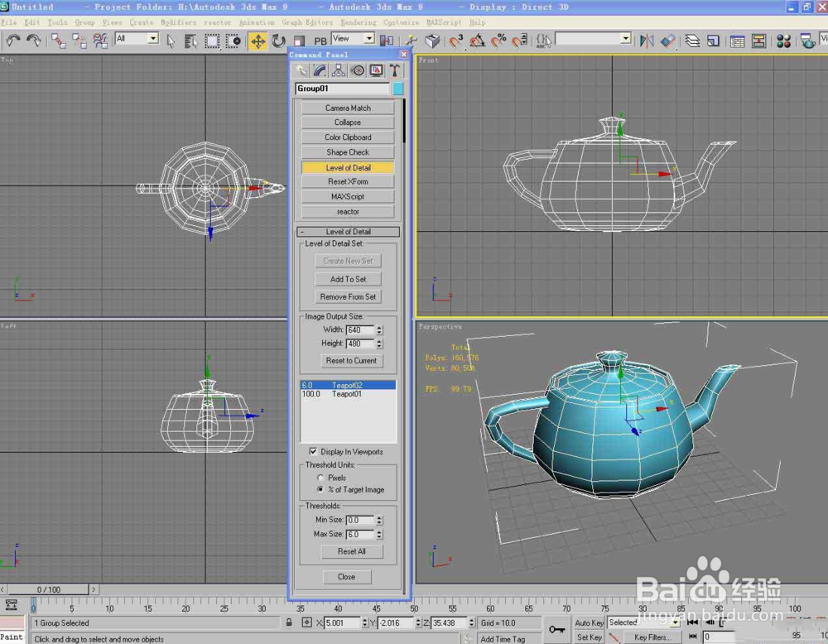828x644 pixels.
Task: Choose the Select Object arrow tool
Action: (x=171, y=41)
